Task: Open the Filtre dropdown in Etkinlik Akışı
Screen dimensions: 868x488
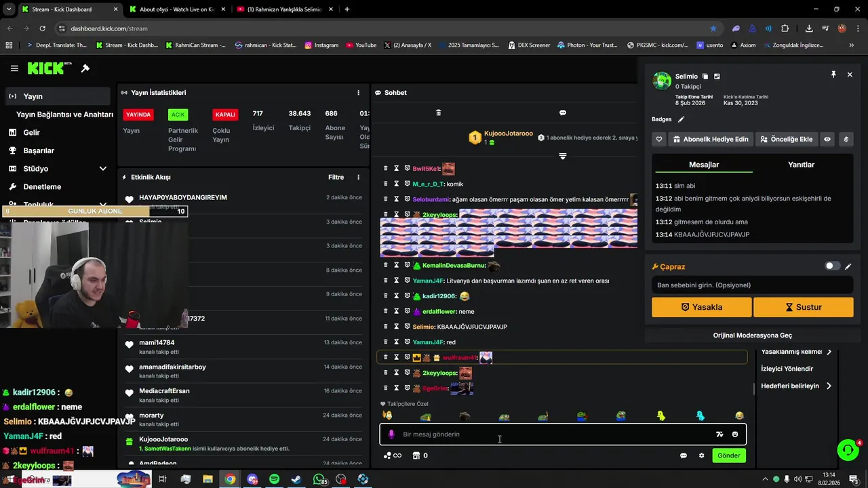Action: tap(336, 178)
